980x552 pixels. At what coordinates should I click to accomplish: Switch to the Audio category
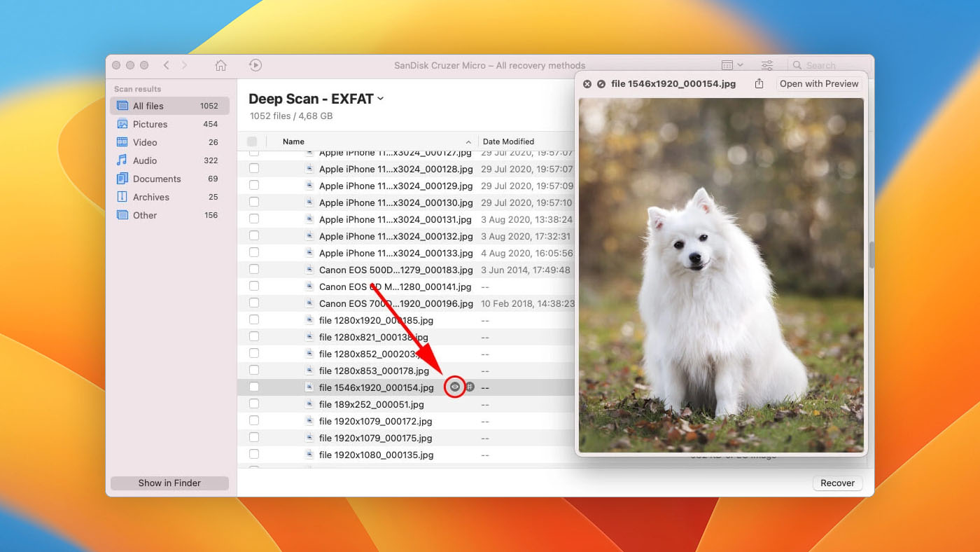pyautogui.click(x=145, y=160)
